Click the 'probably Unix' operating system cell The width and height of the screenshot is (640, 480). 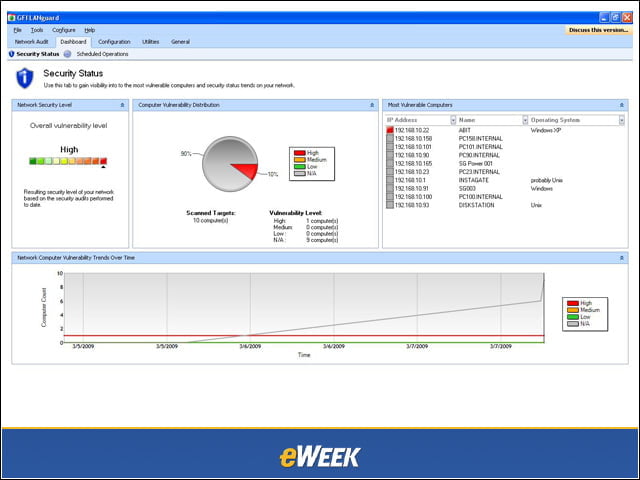(x=547, y=180)
